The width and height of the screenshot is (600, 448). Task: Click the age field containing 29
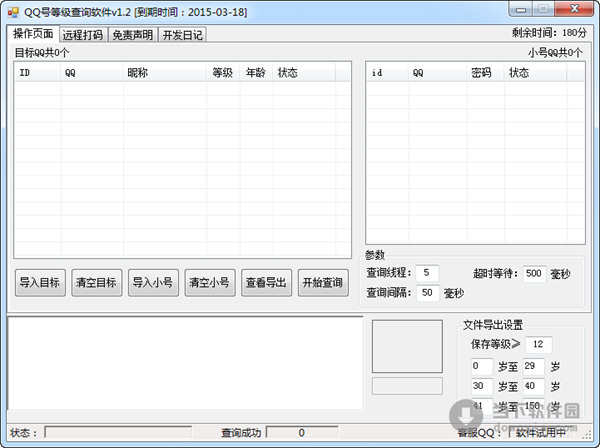(x=533, y=366)
